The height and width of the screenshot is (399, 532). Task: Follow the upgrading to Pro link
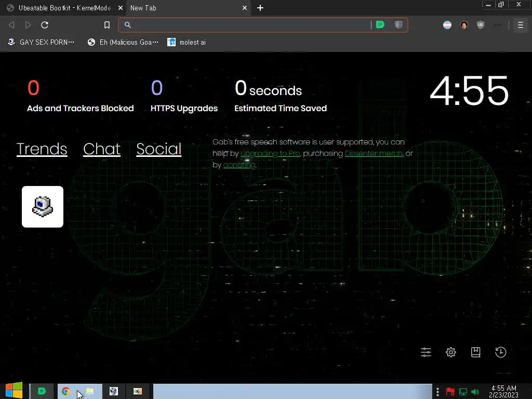[x=270, y=153]
